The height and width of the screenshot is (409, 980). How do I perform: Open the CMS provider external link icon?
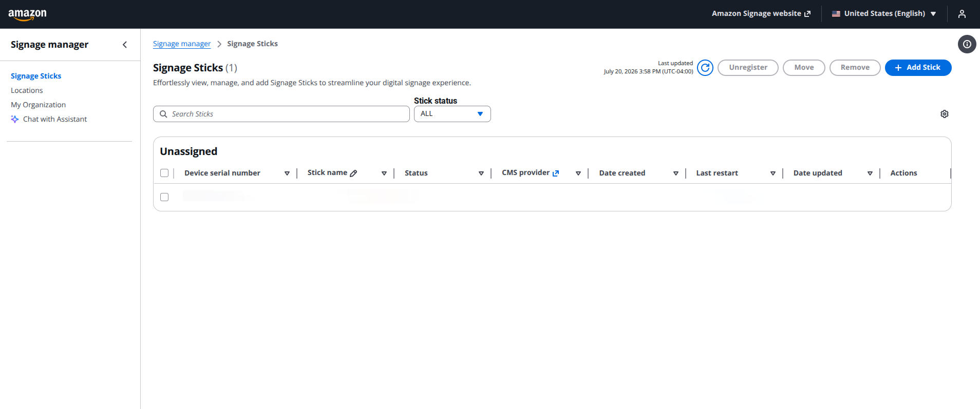556,173
